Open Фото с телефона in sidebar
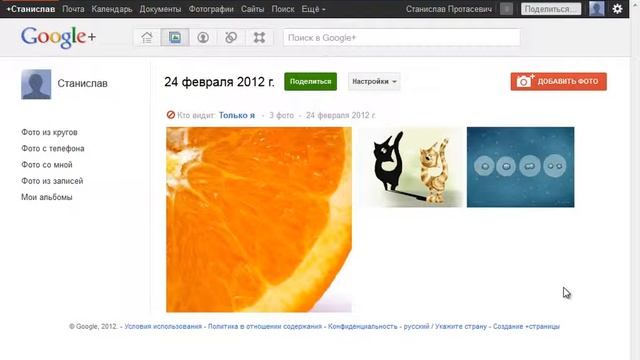640x360 pixels. [x=53, y=149]
